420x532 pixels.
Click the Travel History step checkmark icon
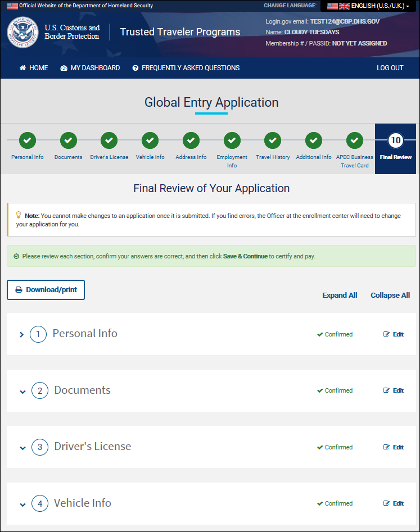click(x=273, y=140)
